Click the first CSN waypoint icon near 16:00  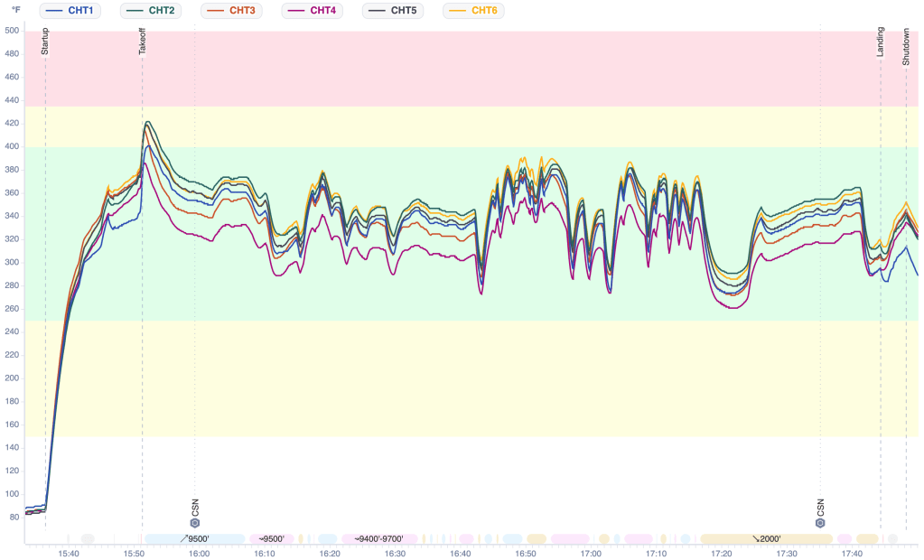pyautogui.click(x=195, y=523)
